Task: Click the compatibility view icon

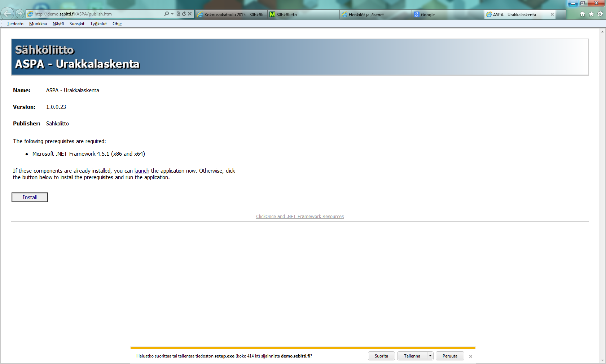Action: coord(178,14)
